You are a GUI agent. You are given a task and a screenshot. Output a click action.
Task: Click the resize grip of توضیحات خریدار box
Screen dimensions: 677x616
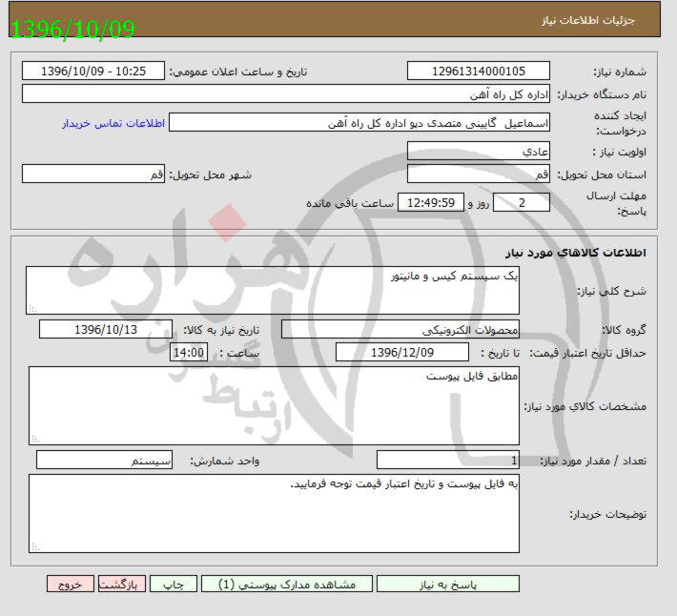35,546
